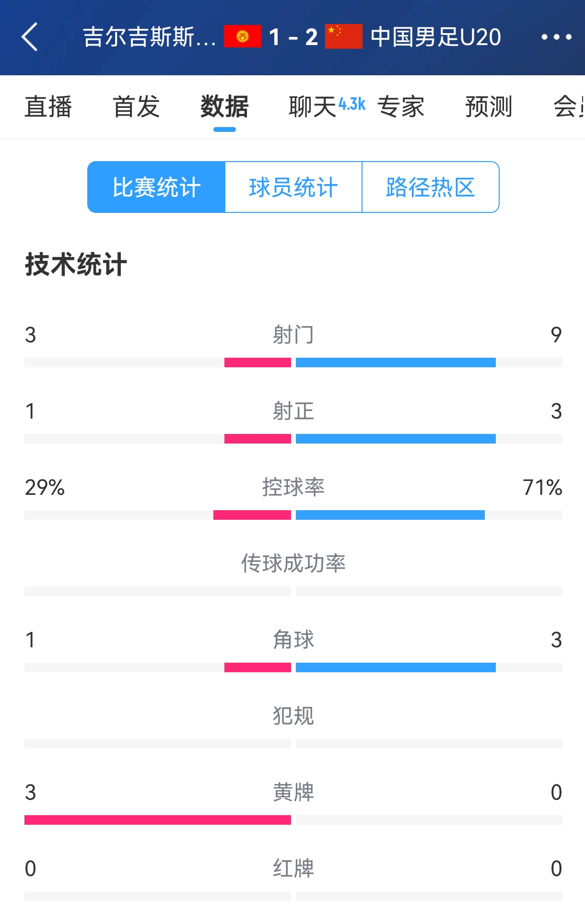Tap the back arrow icon
This screenshot has width=585, height=924.
(30, 37)
